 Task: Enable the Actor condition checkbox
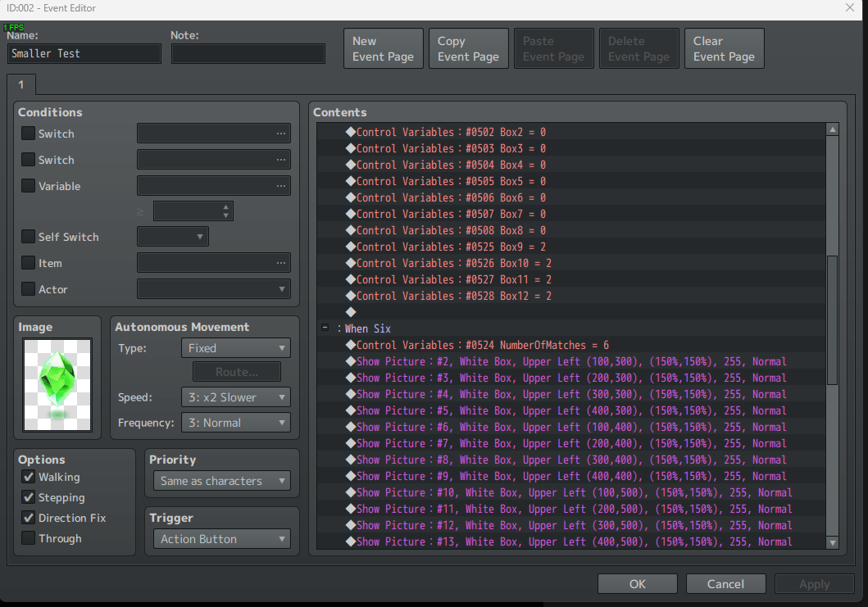(x=28, y=289)
